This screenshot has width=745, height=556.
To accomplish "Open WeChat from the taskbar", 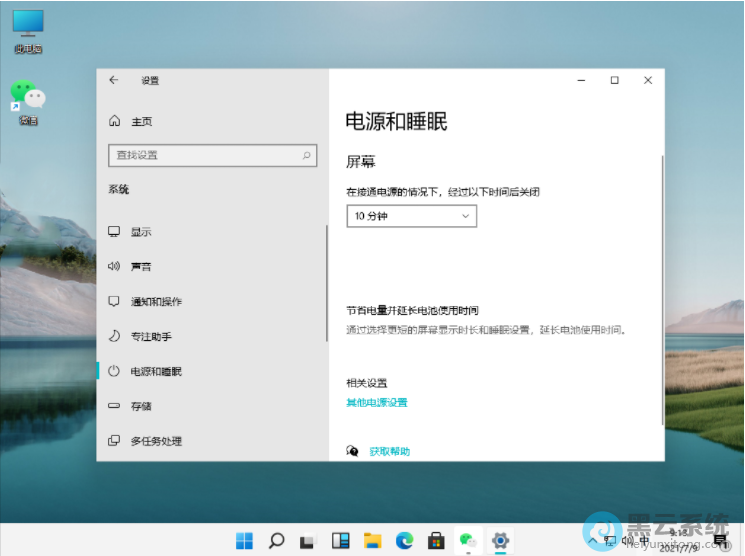I will [x=468, y=541].
